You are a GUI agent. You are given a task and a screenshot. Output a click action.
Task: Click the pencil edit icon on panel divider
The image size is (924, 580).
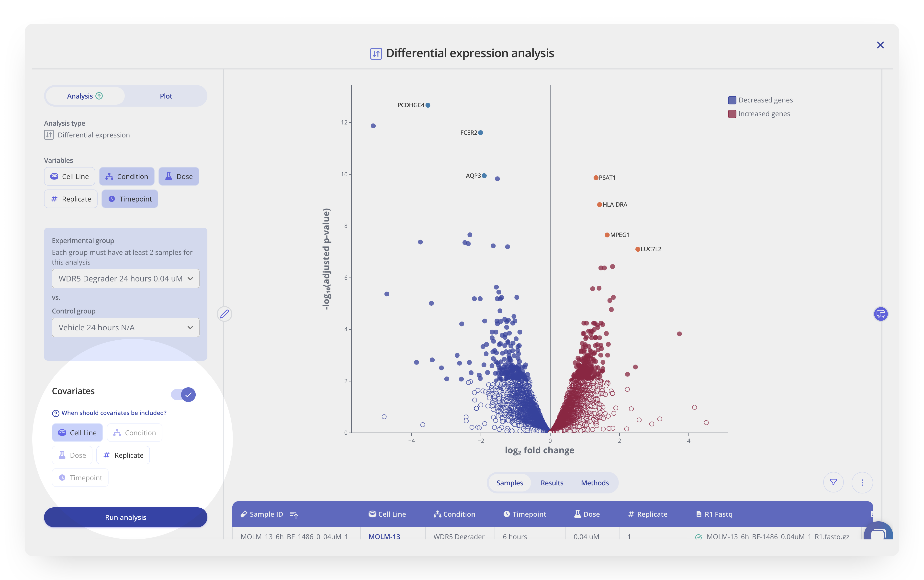[224, 314]
